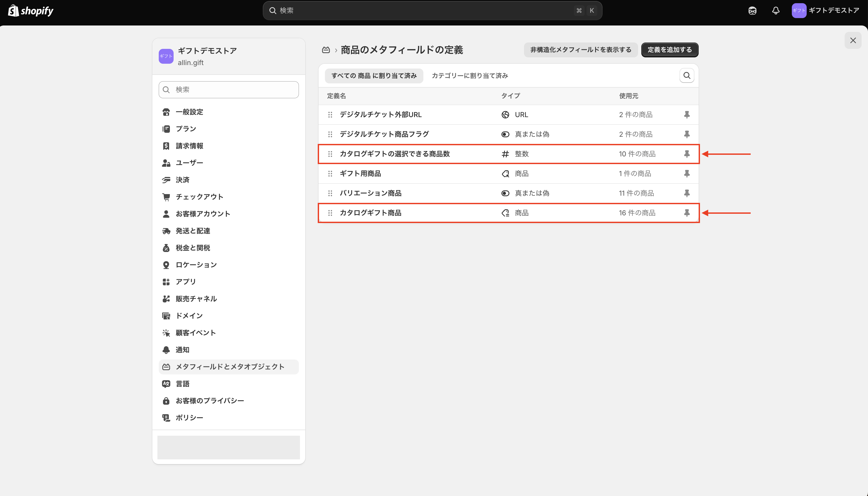Click the アプリ grid icon
This screenshot has height=496, width=868.
pyautogui.click(x=166, y=282)
